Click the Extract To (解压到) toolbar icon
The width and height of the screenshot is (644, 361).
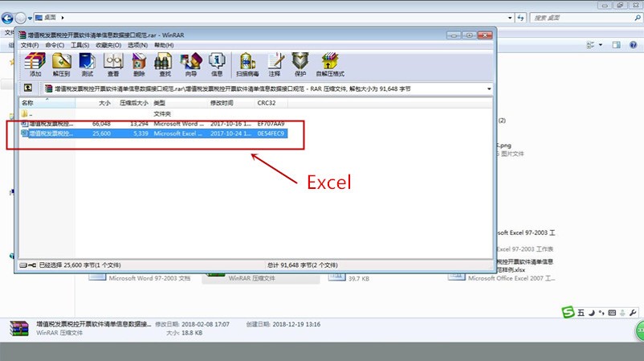pyautogui.click(x=61, y=64)
